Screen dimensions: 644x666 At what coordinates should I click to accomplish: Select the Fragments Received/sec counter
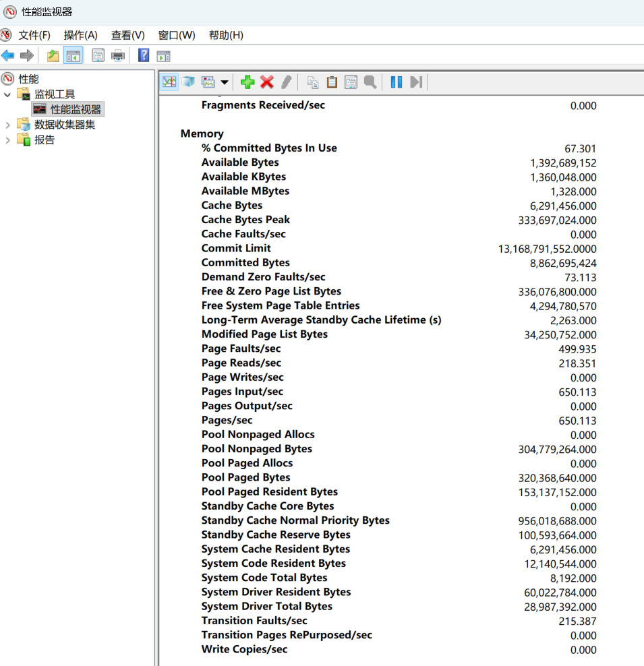point(264,105)
